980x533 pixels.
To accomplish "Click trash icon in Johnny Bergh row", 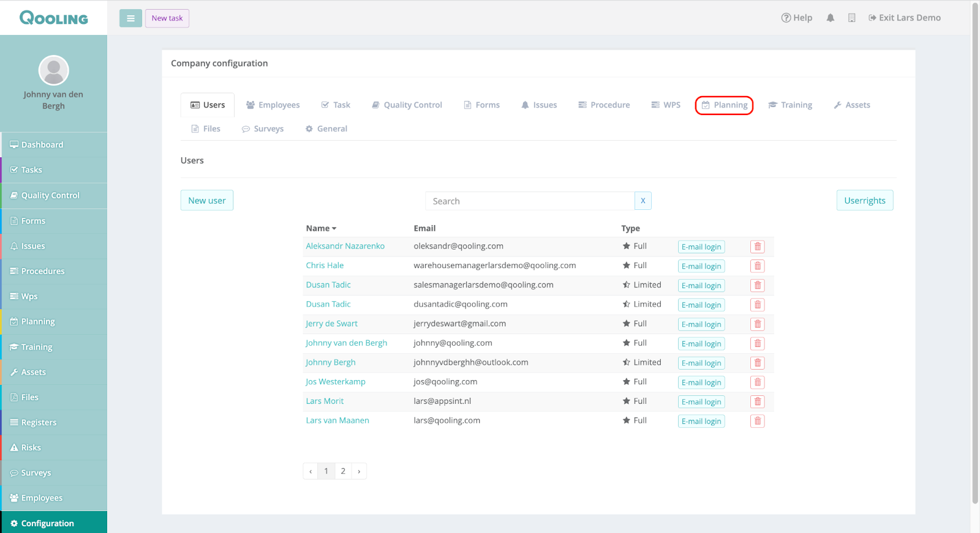I will (x=758, y=363).
